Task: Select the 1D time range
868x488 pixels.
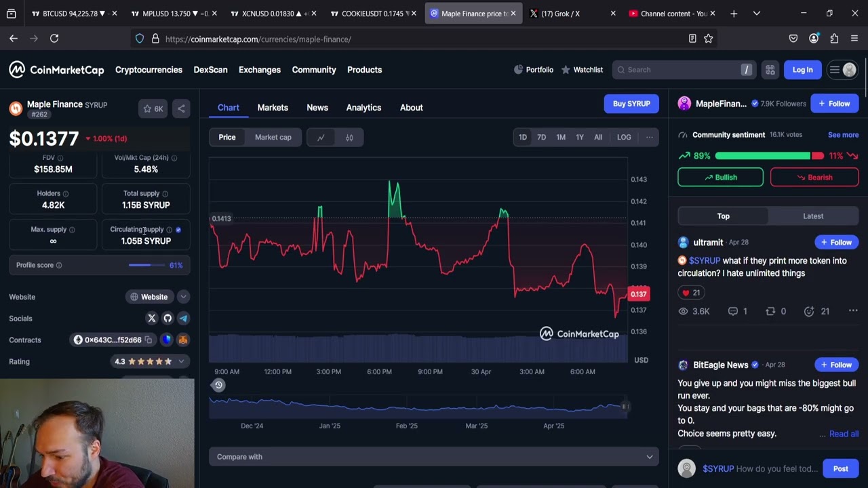Action: click(x=523, y=138)
